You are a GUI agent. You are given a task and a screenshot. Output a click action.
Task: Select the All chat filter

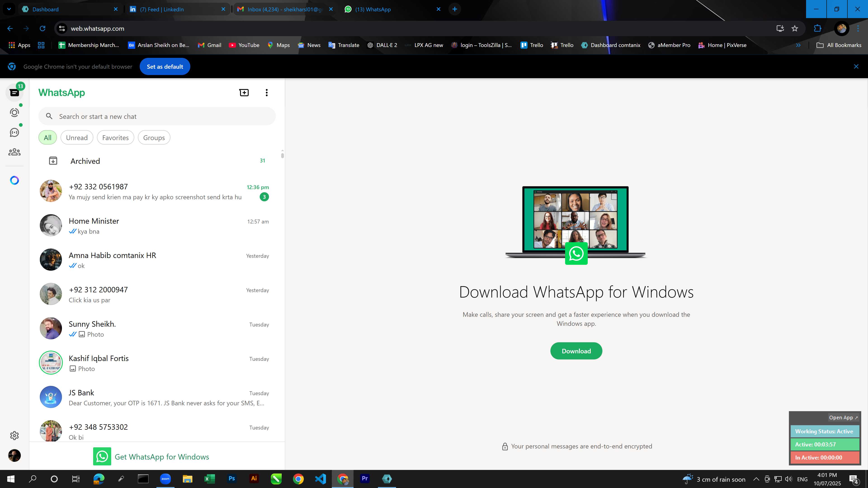(x=47, y=137)
